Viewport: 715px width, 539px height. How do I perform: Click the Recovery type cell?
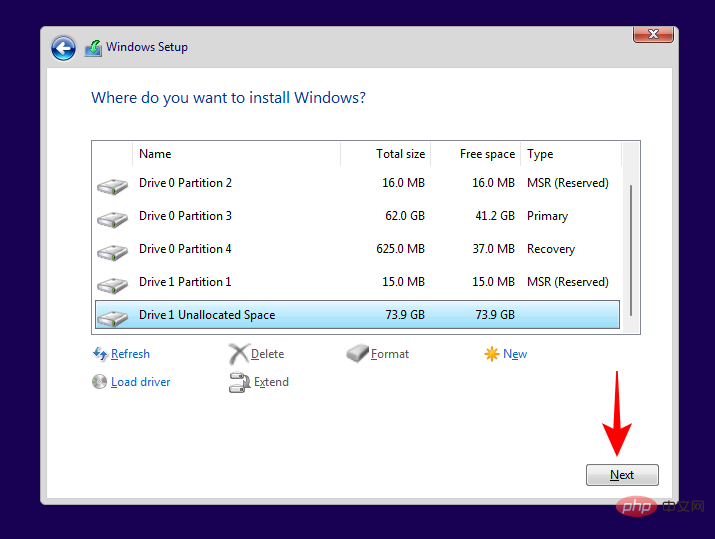coord(551,249)
